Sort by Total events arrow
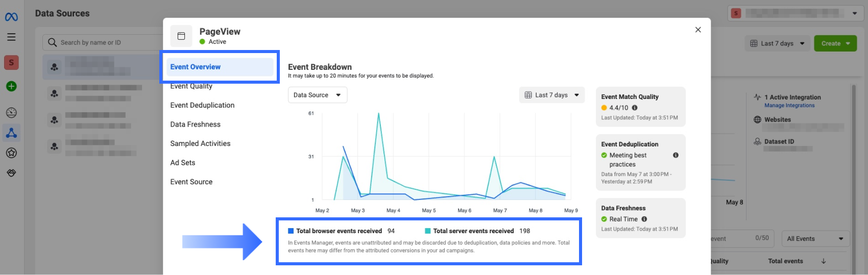The width and height of the screenshot is (868, 275). (824, 261)
